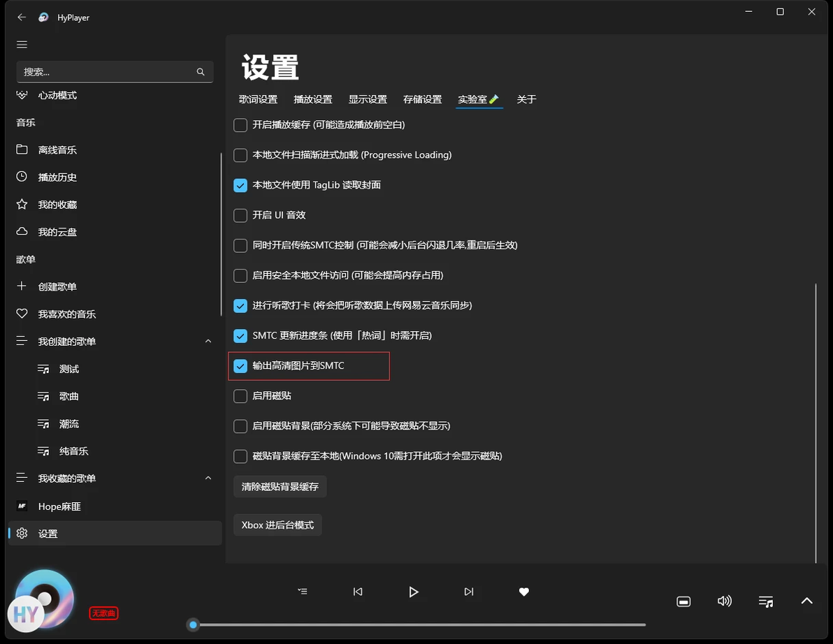Click Xbox 进后台模式 button
This screenshot has width=833, height=644.
[277, 525]
